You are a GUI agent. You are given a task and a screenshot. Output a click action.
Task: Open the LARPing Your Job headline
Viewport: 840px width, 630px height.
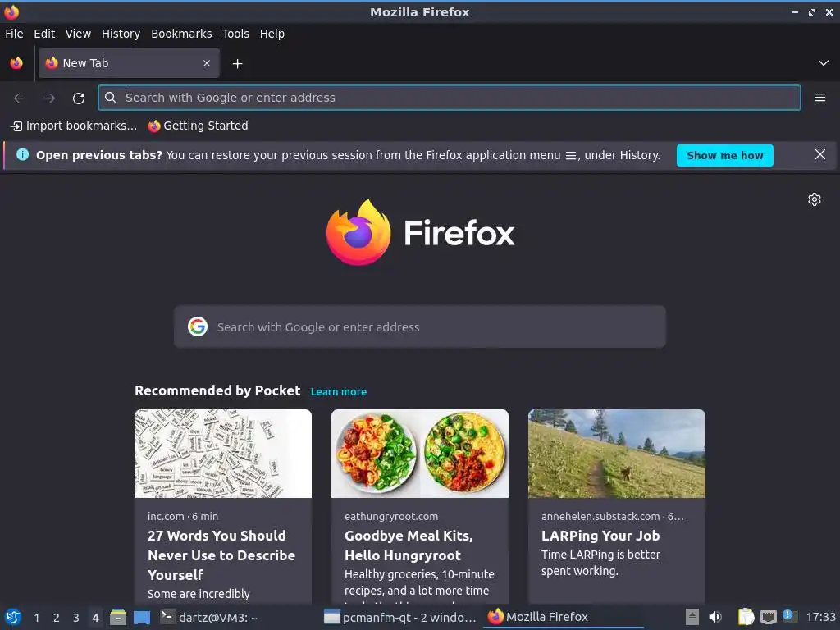pos(600,536)
